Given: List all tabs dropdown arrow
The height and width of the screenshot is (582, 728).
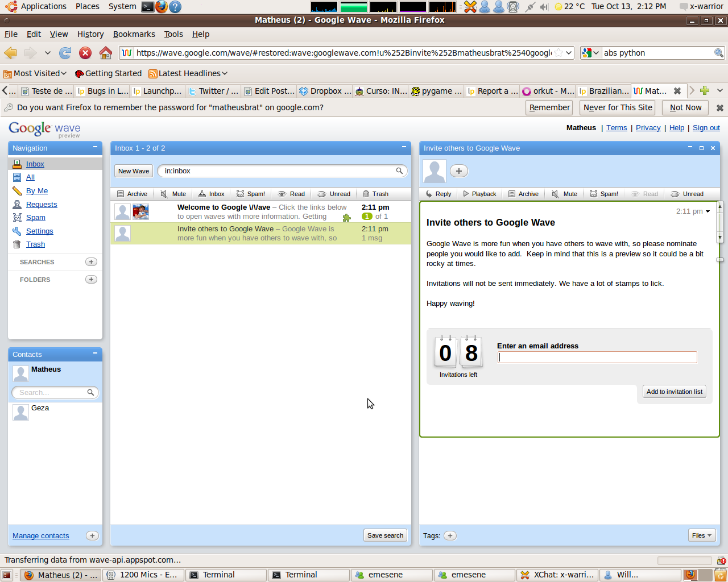Looking at the screenshot, I should coord(720,90).
